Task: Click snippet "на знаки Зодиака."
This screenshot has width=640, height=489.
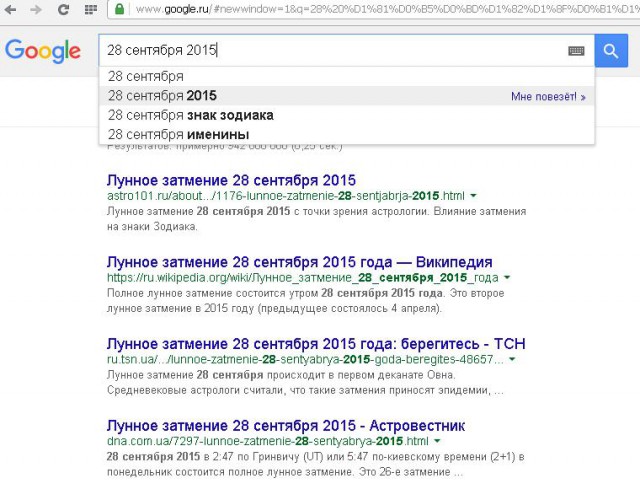Action: point(152,227)
